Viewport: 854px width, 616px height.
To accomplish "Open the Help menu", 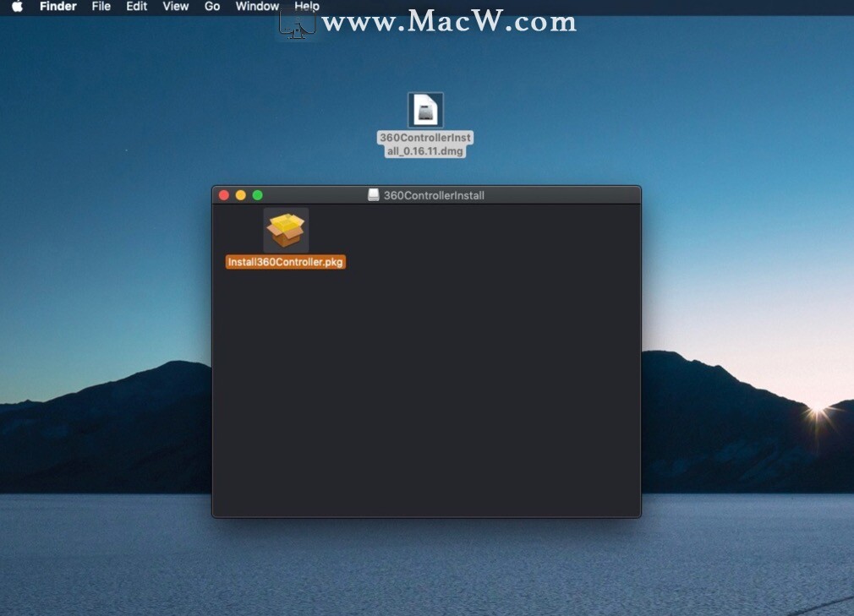I will tap(307, 7).
